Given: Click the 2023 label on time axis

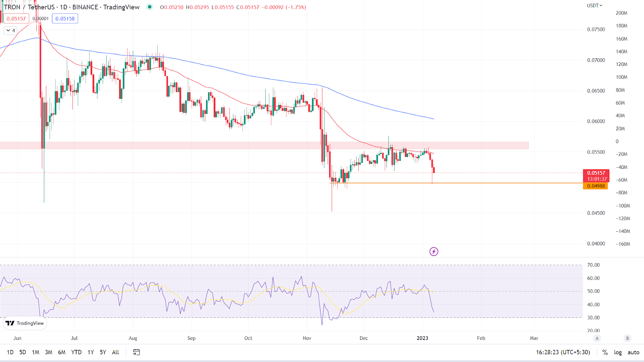Looking at the screenshot, I should 422,338.
